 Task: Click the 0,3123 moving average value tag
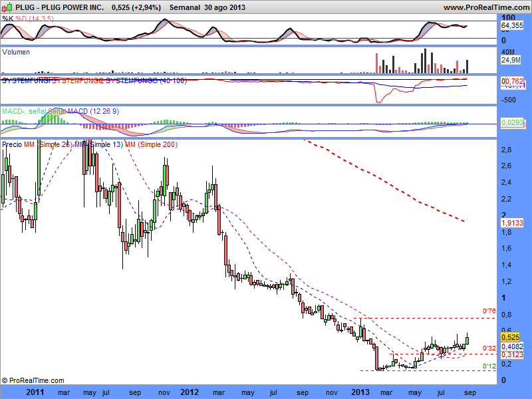pyautogui.click(x=512, y=354)
